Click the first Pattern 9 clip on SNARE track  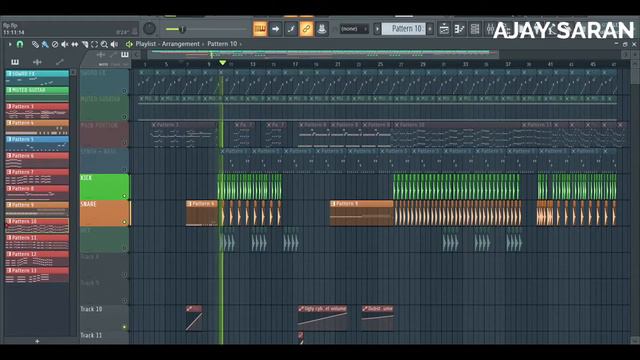pyautogui.click(x=362, y=213)
